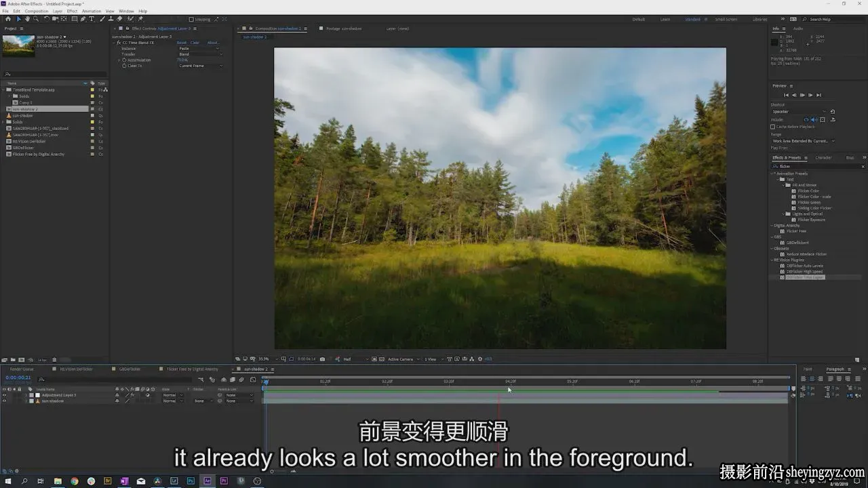Open the Composition menu
This screenshot has height=488, width=868.
(37, 11)
